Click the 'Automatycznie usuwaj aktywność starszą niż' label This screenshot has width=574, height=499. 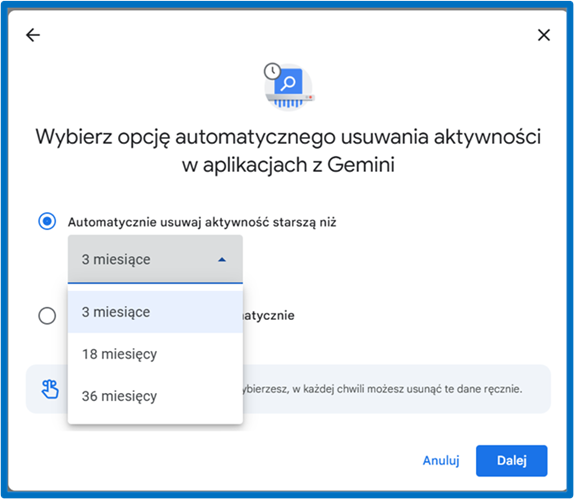click(202, 222)
